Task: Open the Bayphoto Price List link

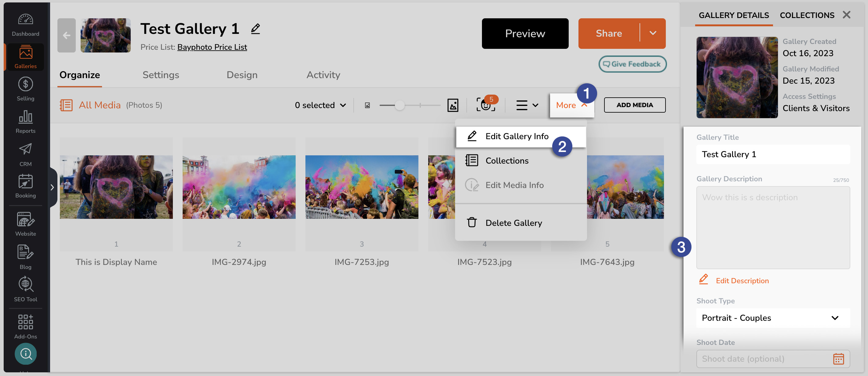Action: click(x=212, y=47)
